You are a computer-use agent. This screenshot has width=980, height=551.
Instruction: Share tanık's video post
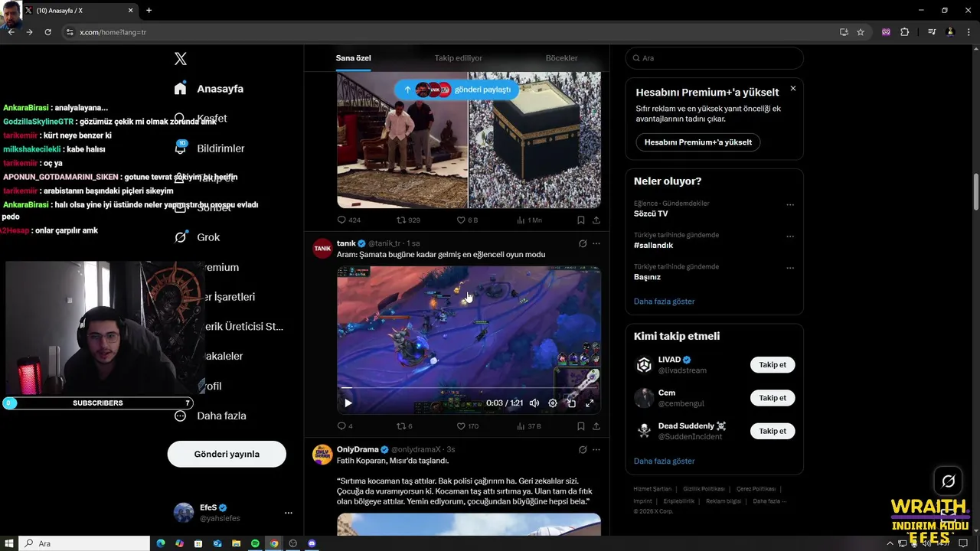point(596,426)
